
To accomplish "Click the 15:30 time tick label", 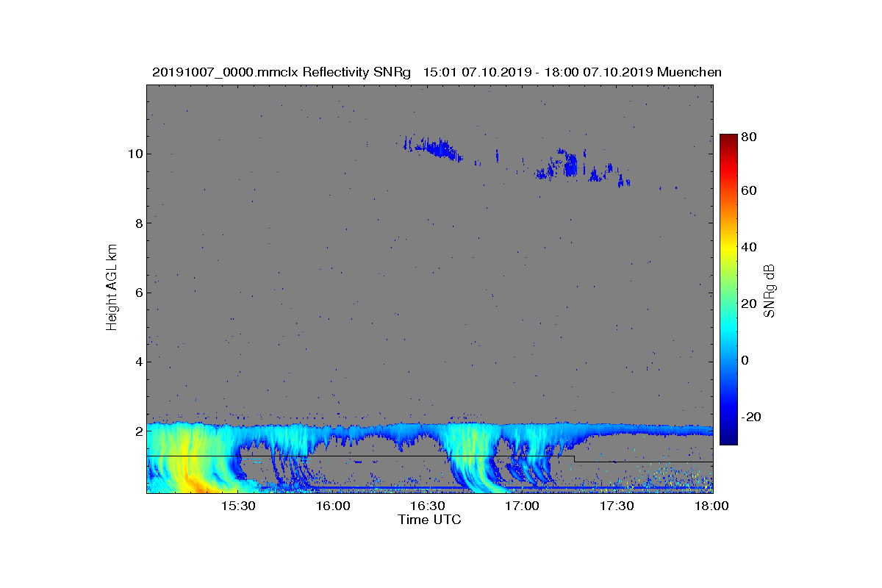I will [x=238, y=506].
